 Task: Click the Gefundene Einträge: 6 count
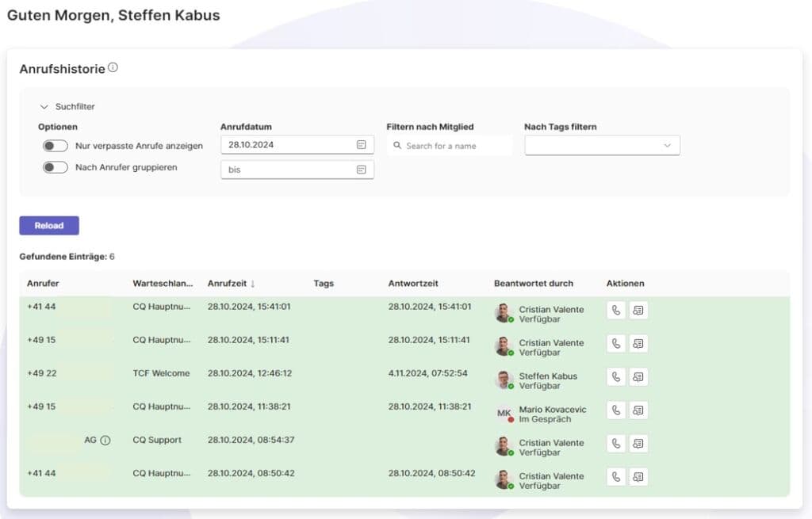pyautogui.click(x=67, y=257)
